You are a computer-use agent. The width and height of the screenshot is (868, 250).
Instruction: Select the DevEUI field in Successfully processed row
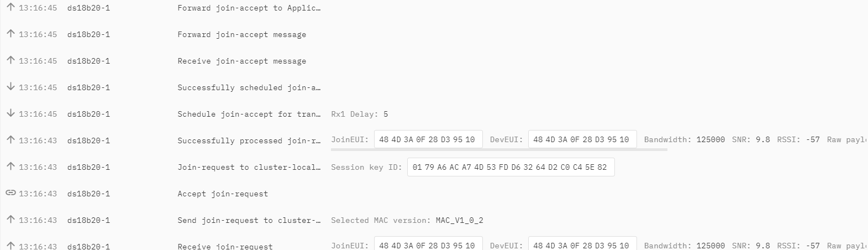582,139
